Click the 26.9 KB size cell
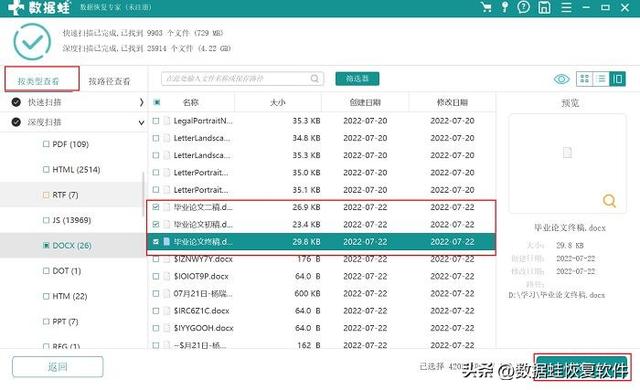The image size is (640, 390). [x=306, y=207]
